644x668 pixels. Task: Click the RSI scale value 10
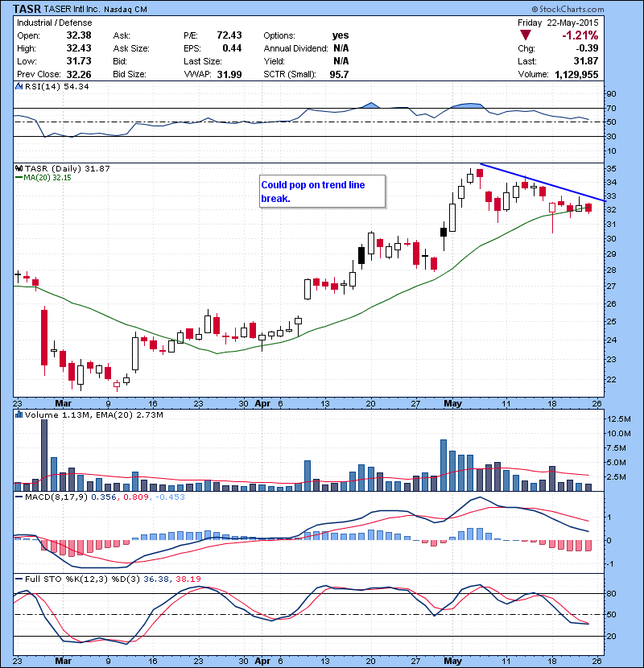611,151
